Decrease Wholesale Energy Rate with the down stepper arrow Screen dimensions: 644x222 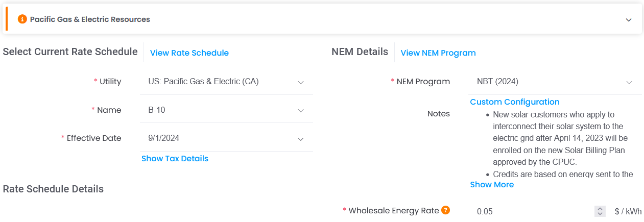coord(600,214)
